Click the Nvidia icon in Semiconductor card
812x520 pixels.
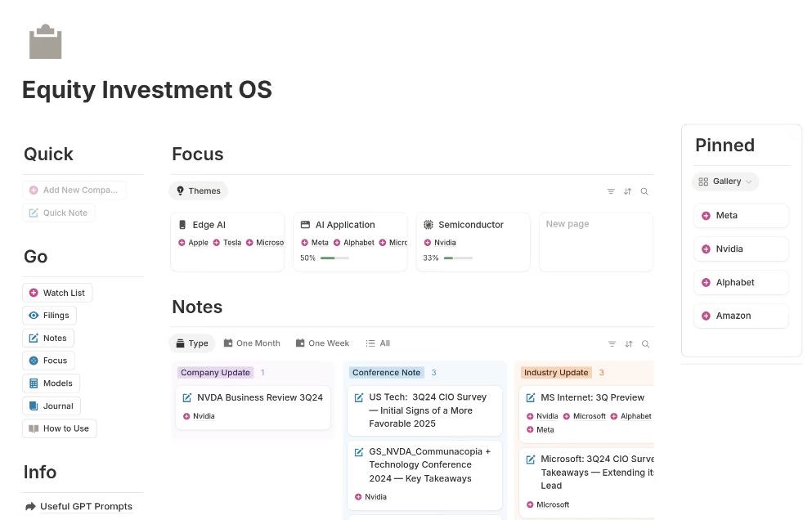(428, 242)
